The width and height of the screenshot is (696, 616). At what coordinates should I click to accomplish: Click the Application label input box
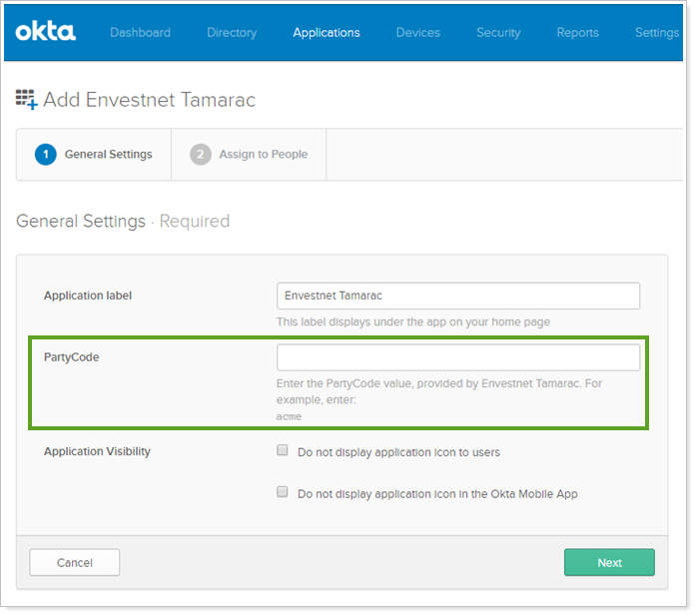pos(457,297)
